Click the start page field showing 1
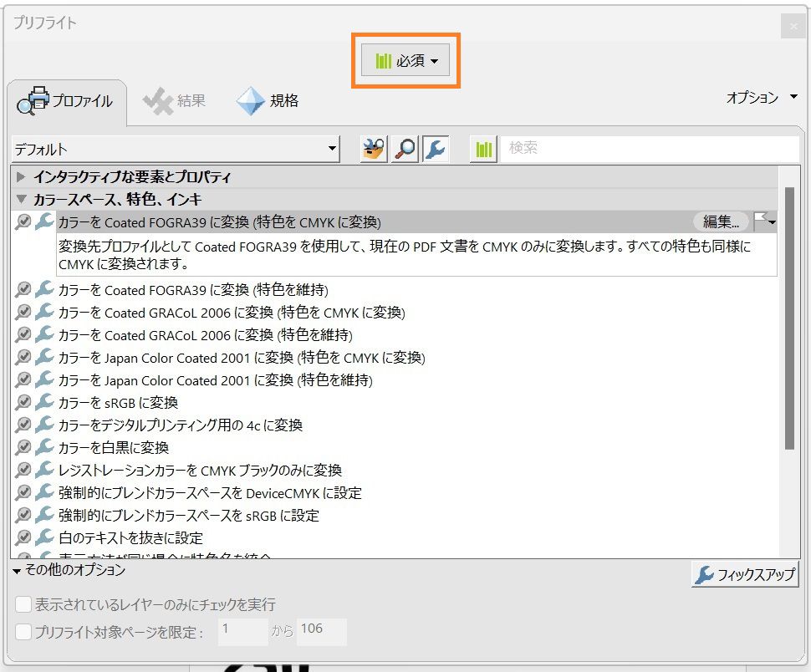Image resolution: width=811 pixels, height=672 pixels. (243, 632)
